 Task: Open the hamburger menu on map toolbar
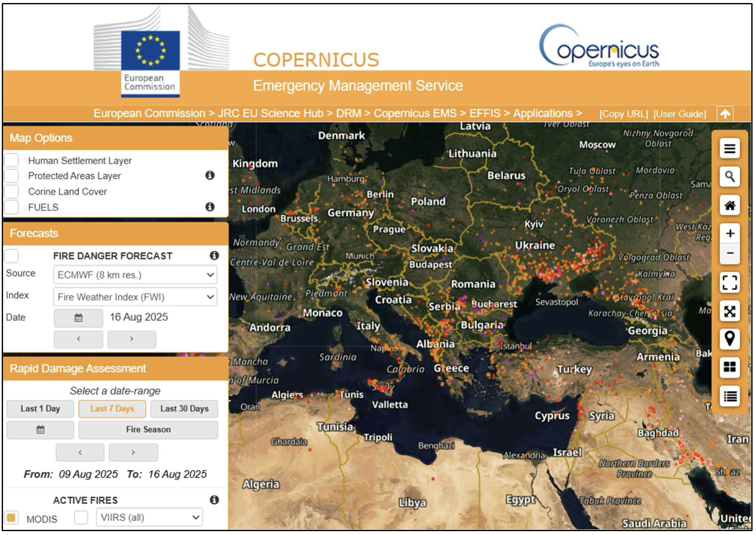click(x=729, y=149)
